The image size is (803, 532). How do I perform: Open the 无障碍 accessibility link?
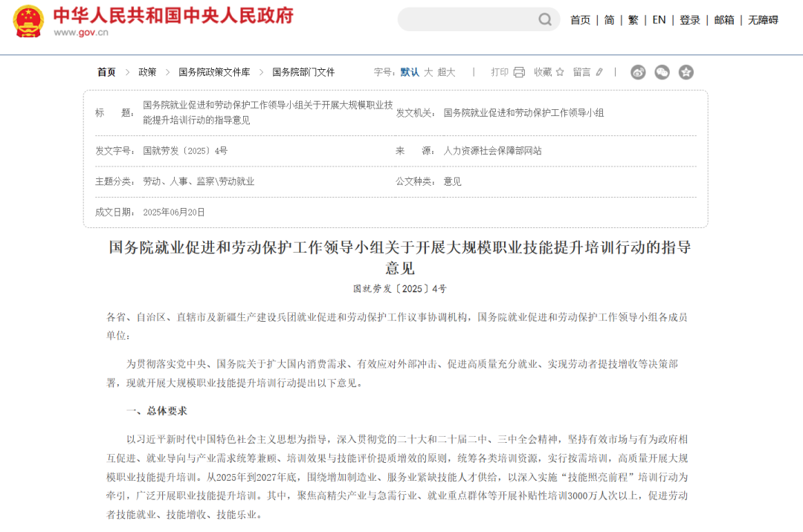click(x=763, y=20)
